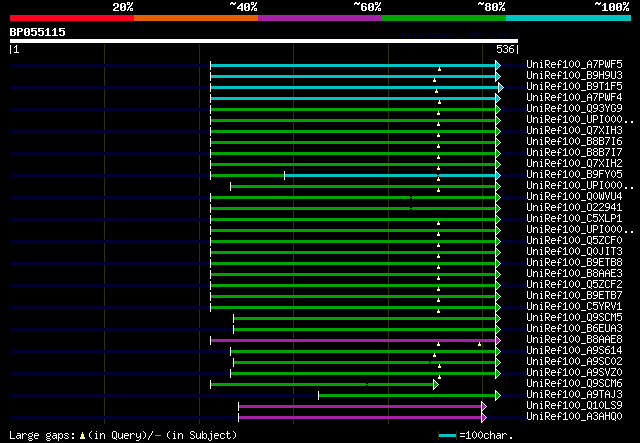Select the UniRef100_B9ETB7 label
This screenshot has height=443, width=640.
click(x=574, y=296)
